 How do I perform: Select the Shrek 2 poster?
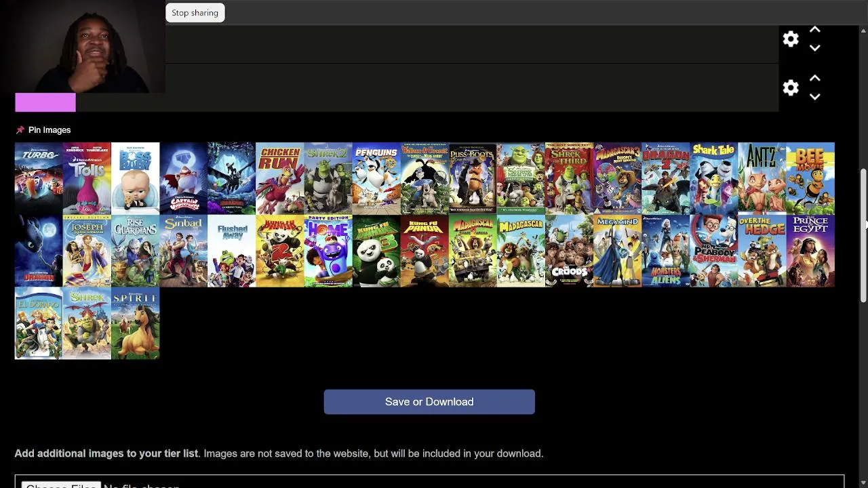pyautogui.click(x=328, y=178)
